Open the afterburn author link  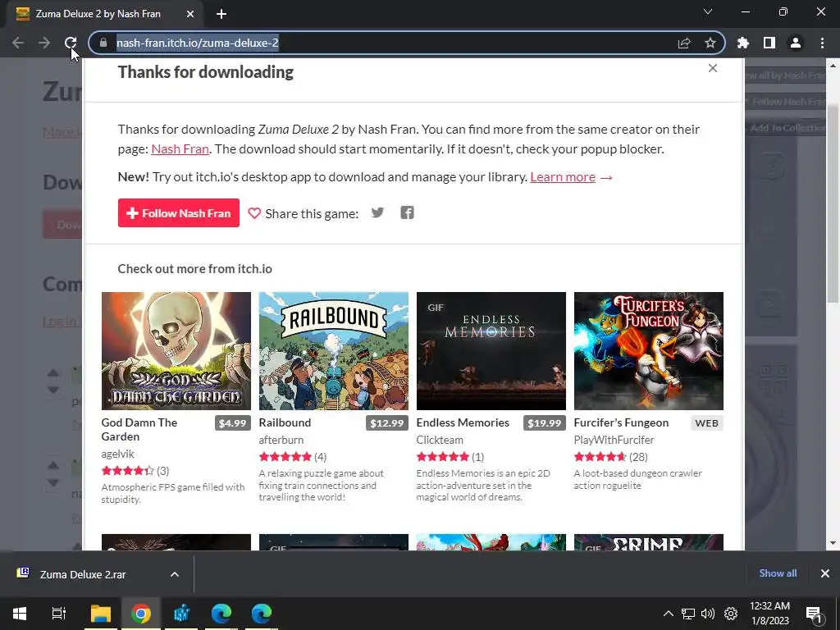coord(281,440)
